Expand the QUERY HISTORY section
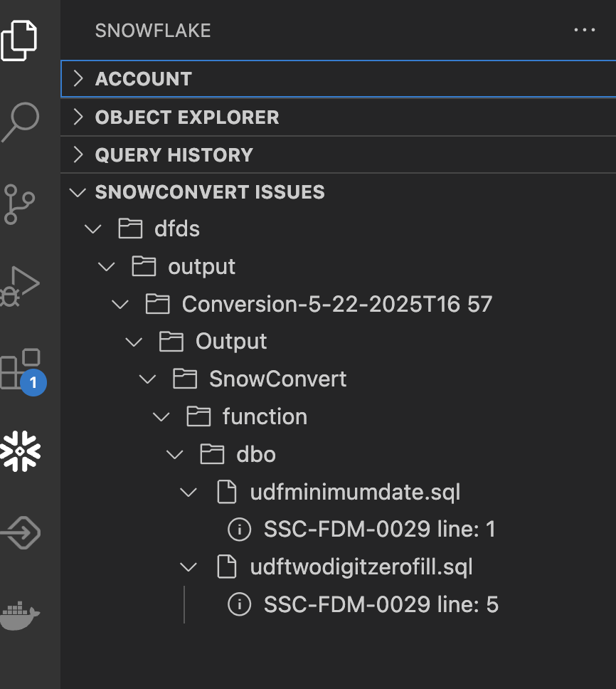The width and height of the screenshot is (616, 689). [174, 155]
